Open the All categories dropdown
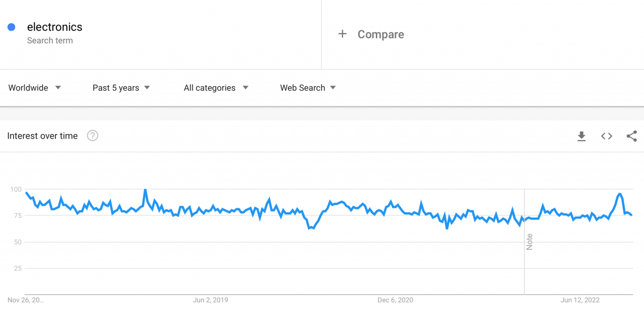 pos(210,88)
